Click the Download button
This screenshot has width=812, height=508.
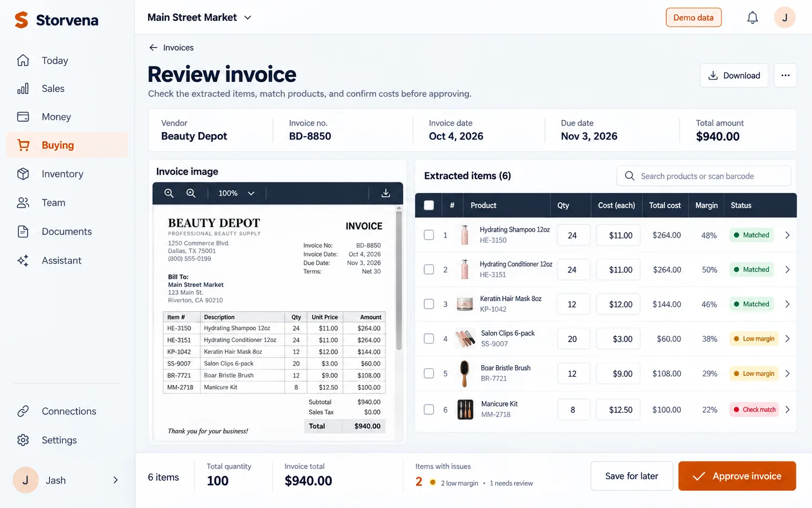pyautogui.click(x=734, y=75)
